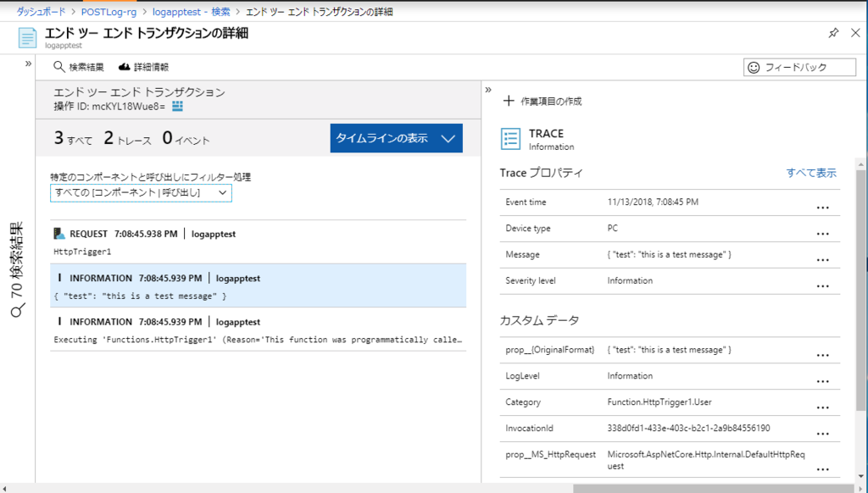Click the LogLevel value Information
Viewport: 868px width, 493px height.
(630, 376)
